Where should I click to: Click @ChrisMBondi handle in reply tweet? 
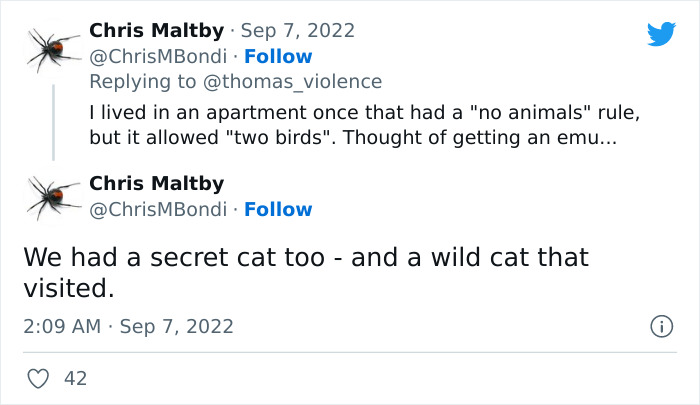coord(160,209)
